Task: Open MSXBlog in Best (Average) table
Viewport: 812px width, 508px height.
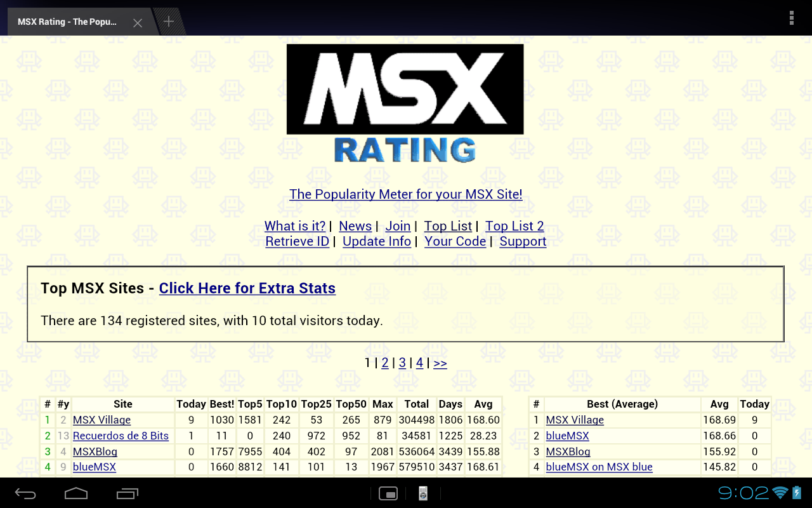Action: pyautogui.click(x=568, y=451)
